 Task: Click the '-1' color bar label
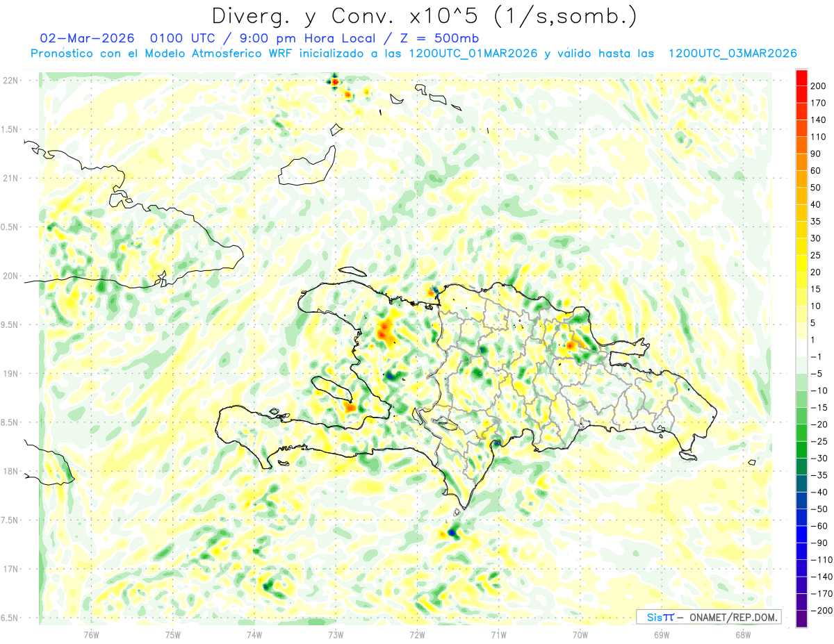816,356
